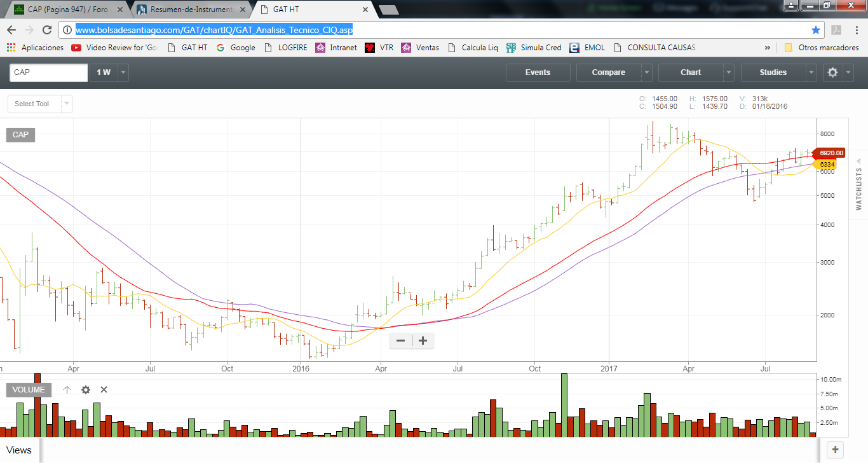Expand the settings gear dropdown arrow
Image resolution: width=868 pixels, height=463 pixels.
click(x=848, y=73)
